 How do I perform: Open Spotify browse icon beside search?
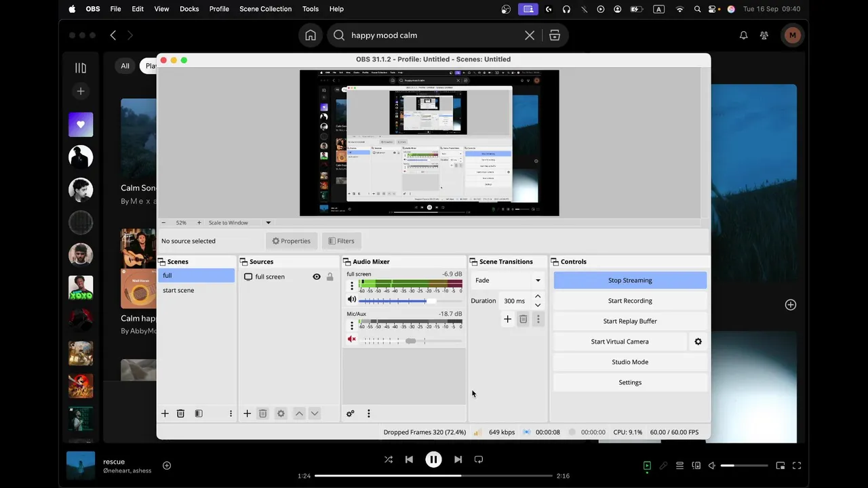(555, 35)
